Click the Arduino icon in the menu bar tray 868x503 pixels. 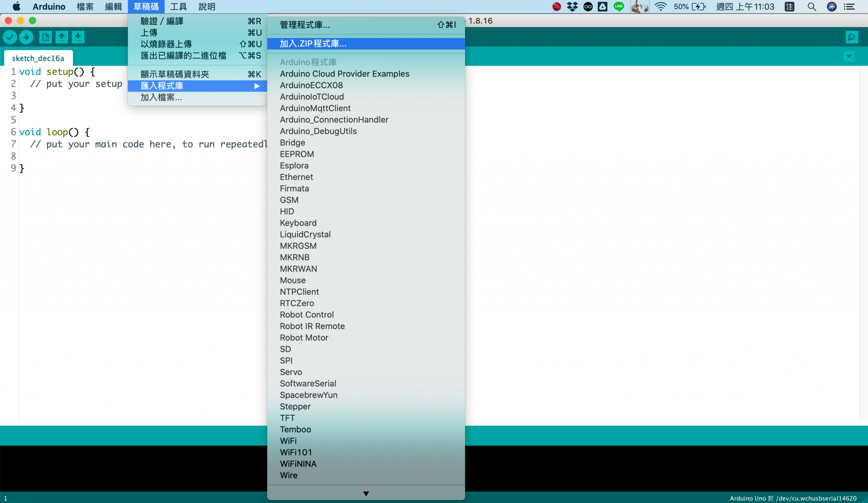coord(588,6)
